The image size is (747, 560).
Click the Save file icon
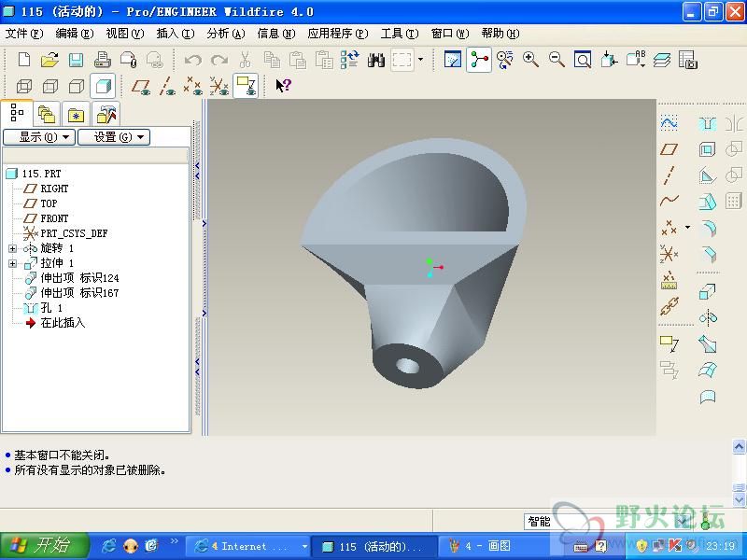coord(76,61)
